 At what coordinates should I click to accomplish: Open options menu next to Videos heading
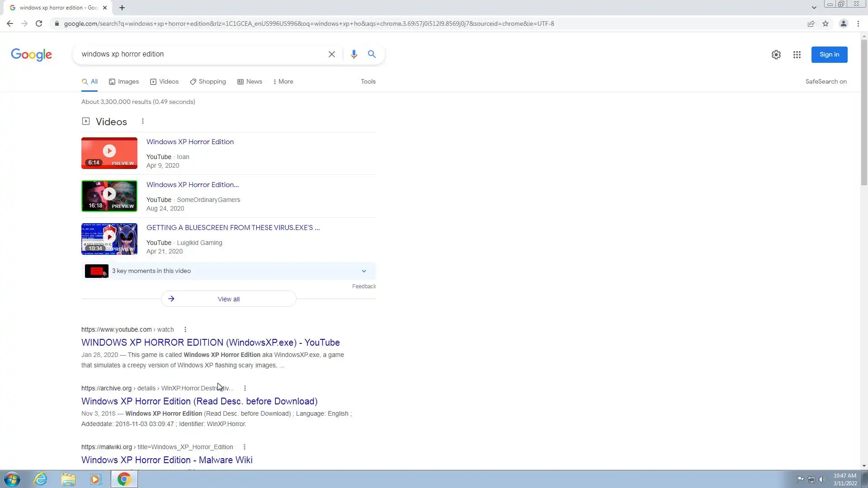click(x=143, y=122)
